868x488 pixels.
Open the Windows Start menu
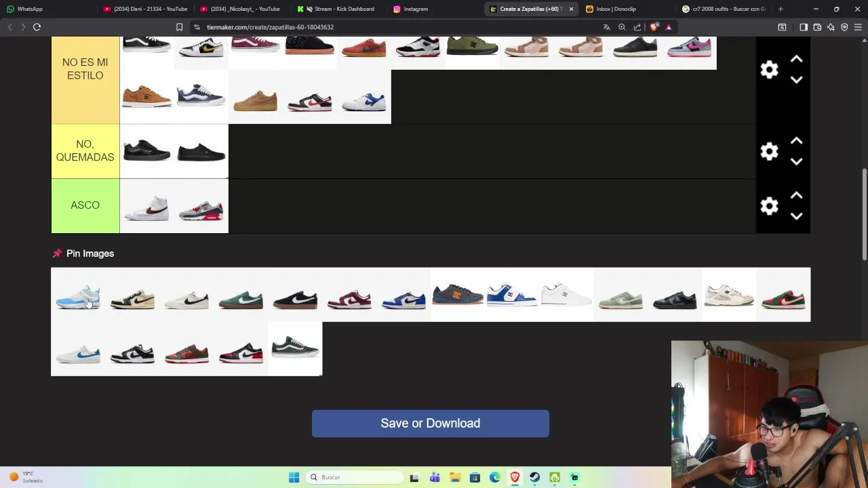point(294,477)
